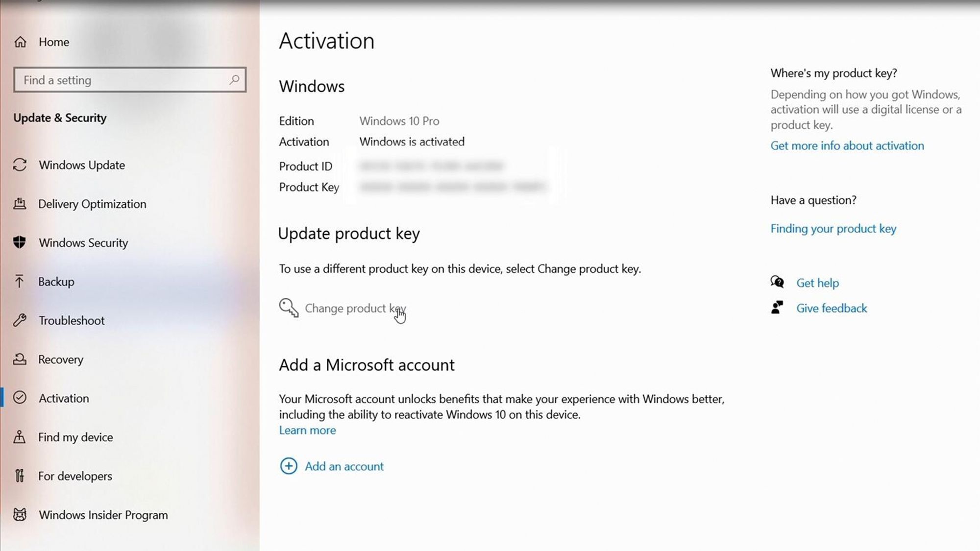Click the Recovery sidebar icon
The image size is (980, 551).
[20, 359]
